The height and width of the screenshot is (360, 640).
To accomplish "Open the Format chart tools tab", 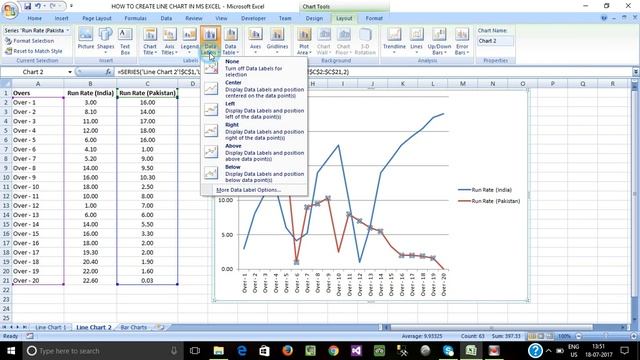I will coord(374,18).
